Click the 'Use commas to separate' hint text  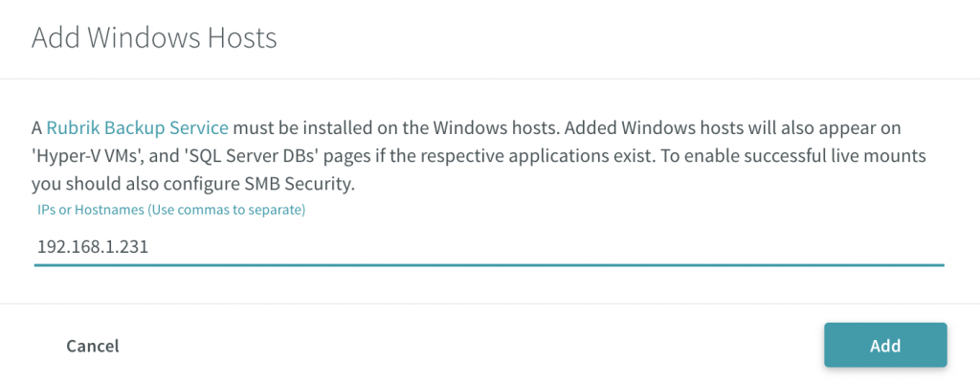[x=226, y=210]
